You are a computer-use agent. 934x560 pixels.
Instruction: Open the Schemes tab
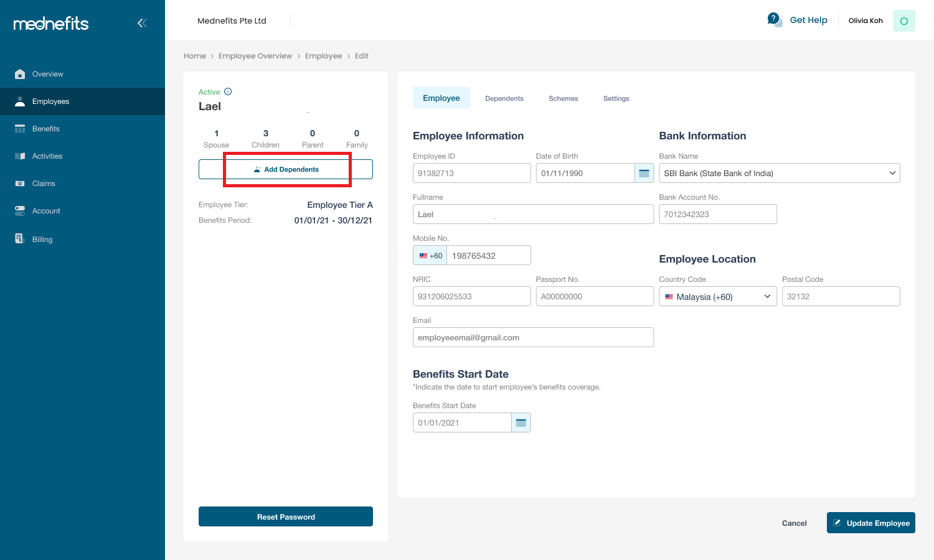click(x=563, y=98)
